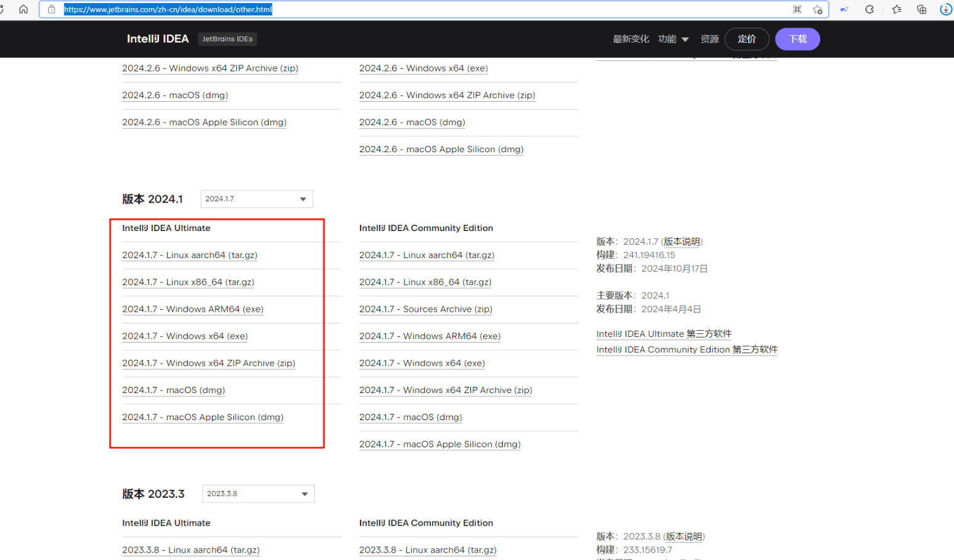Open browser extensions puzzle icon

coord(870,9)
